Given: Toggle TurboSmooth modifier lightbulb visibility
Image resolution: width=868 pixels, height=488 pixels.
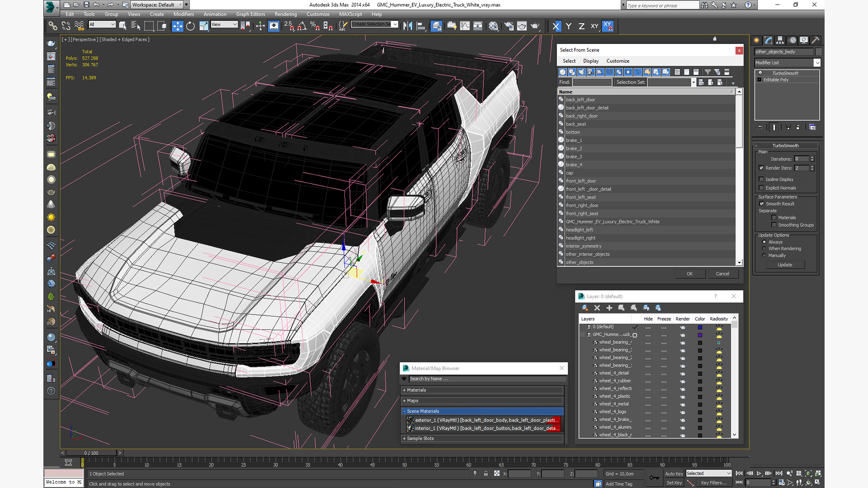Looking at the screenshot, I should pos(760,73).
